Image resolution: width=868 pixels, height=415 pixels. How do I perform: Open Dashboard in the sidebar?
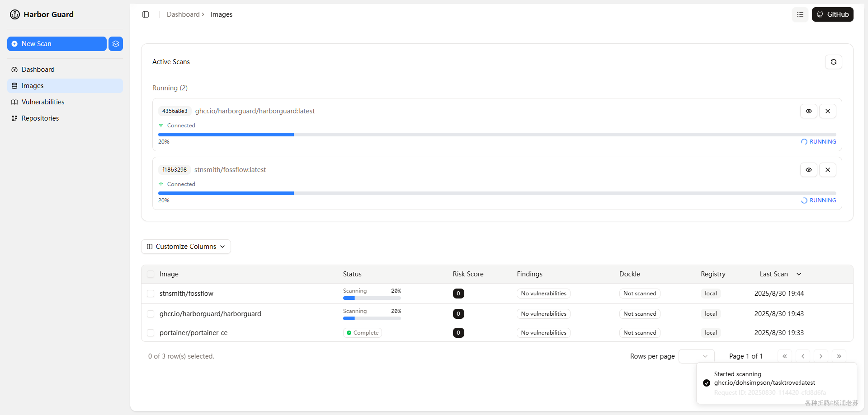click(65, 70)
